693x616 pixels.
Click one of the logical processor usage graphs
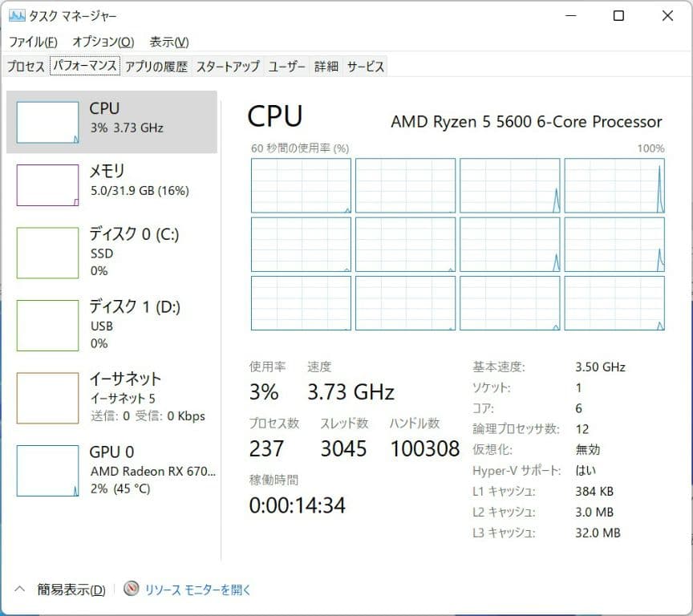[x=301, y=184]
